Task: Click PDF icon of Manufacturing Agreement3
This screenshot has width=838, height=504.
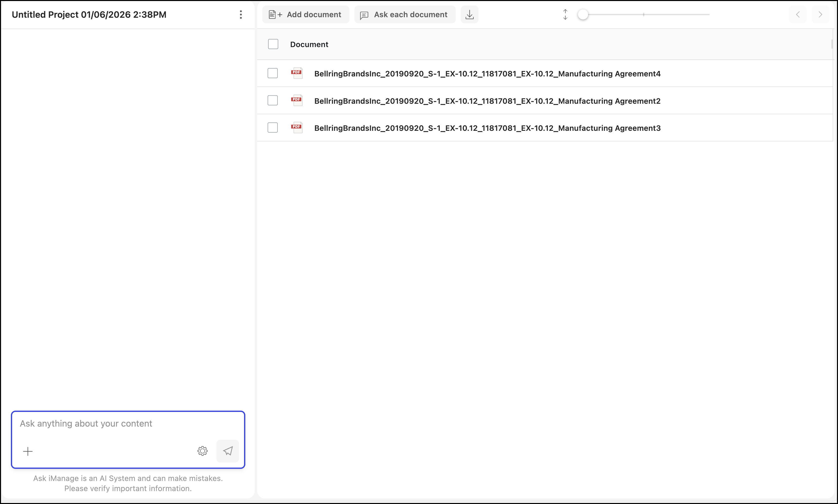Action: pyautogui.click(x=297, y=127)
